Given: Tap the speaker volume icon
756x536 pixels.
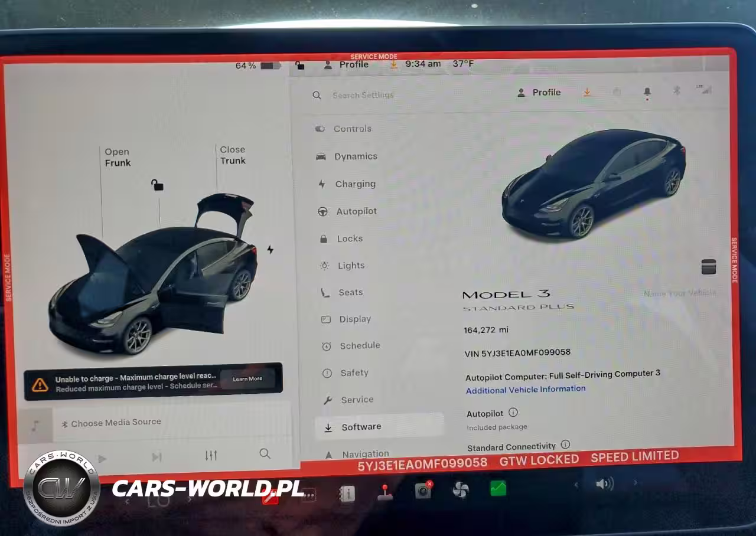Looking at the screenshot, I should [603, 484].
